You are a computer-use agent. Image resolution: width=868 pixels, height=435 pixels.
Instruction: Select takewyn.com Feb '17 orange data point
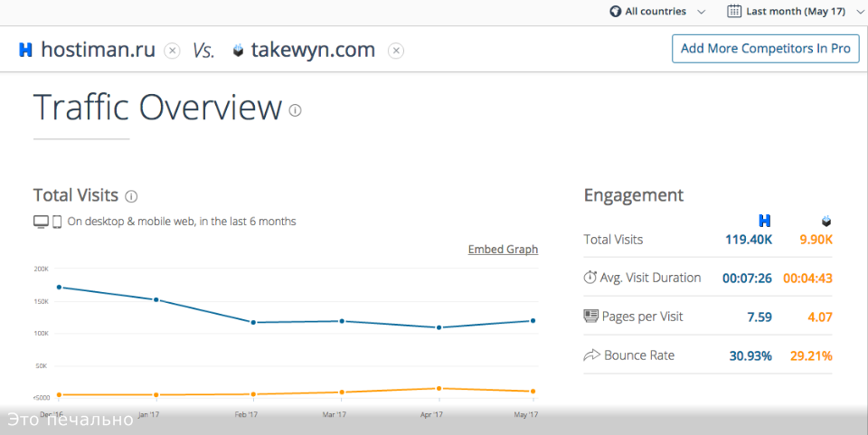coord(253,394)
